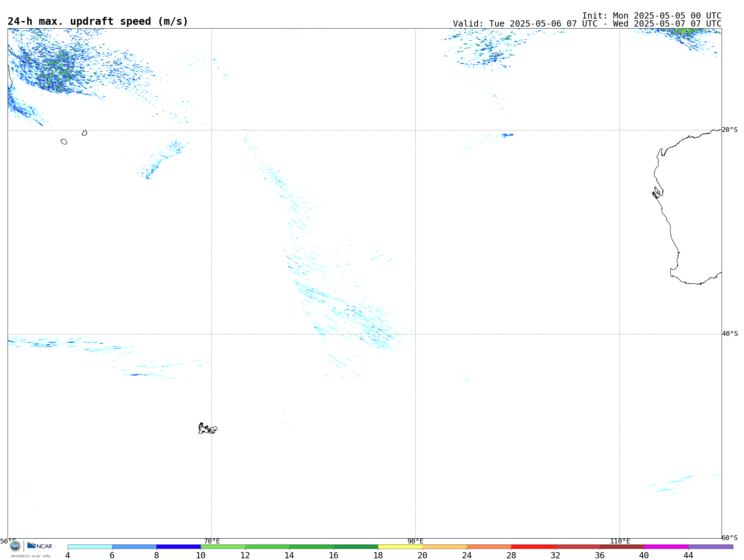Click the colorbar tick label 44
The width and height of the screenshot is (744, 560).
tap(689, 556)
